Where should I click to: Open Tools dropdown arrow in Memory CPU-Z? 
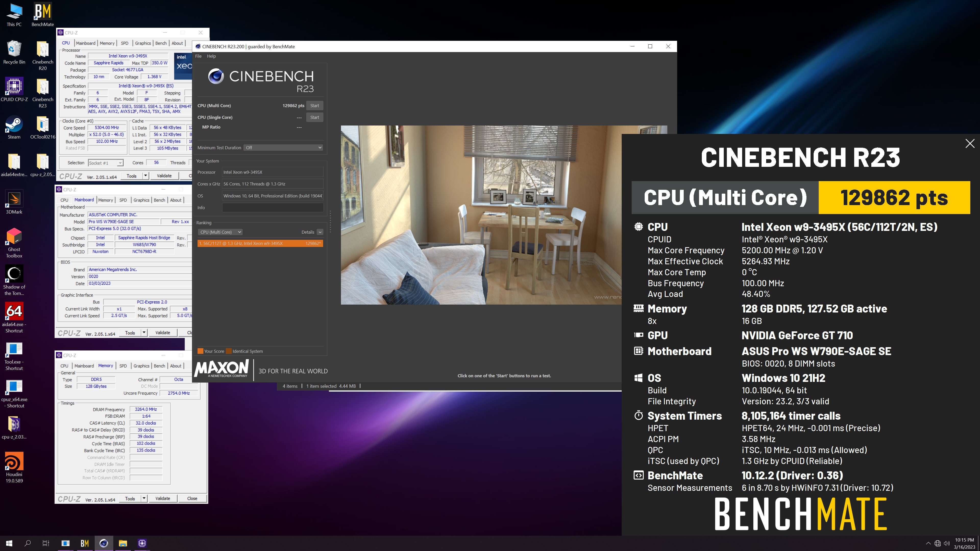tap(144, 498)
